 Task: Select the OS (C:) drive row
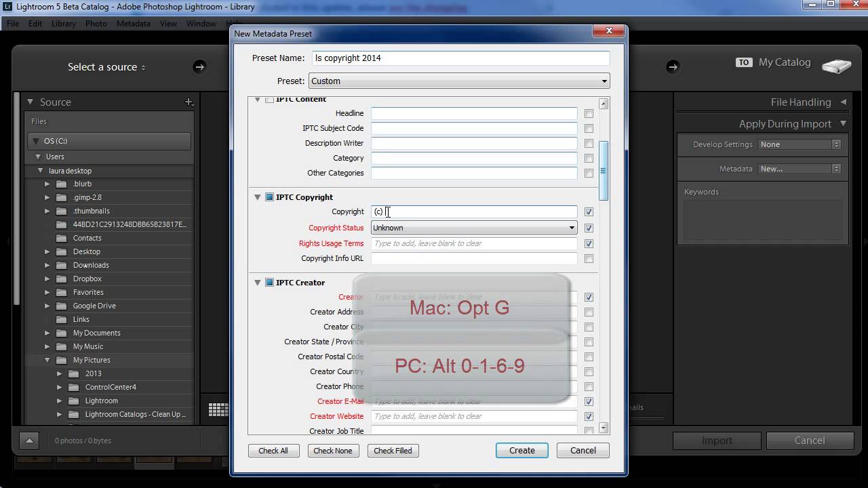point(109,141)
